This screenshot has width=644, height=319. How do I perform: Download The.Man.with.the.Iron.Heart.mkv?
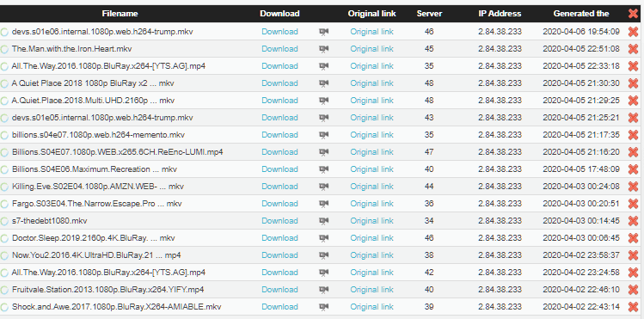[x=279, y=49]
